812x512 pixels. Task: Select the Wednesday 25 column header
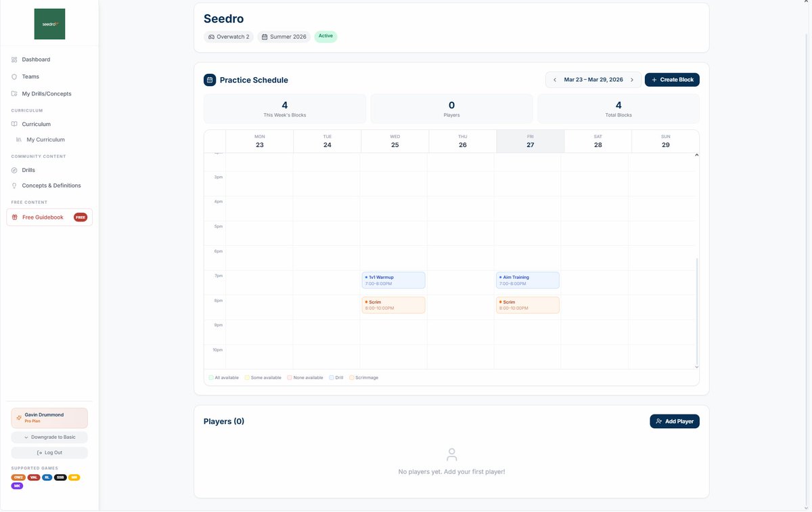395,142
